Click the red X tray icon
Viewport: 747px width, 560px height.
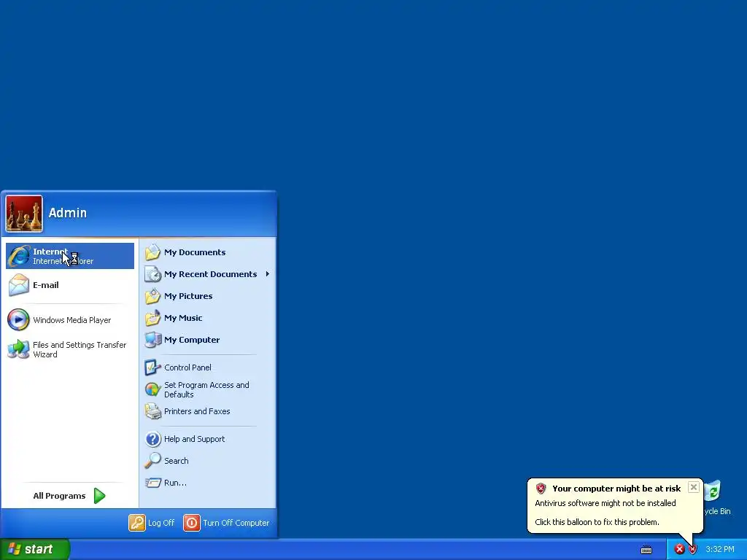point(679,549)
